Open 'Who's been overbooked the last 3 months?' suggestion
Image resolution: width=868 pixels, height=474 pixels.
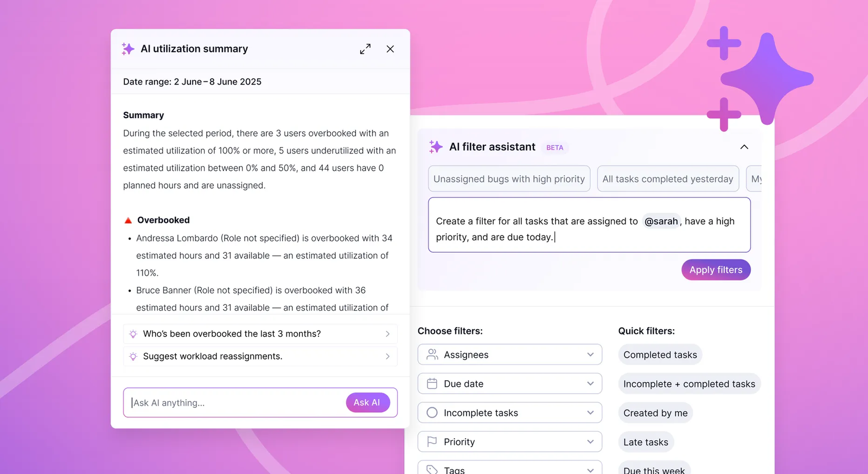click(260, 334)
